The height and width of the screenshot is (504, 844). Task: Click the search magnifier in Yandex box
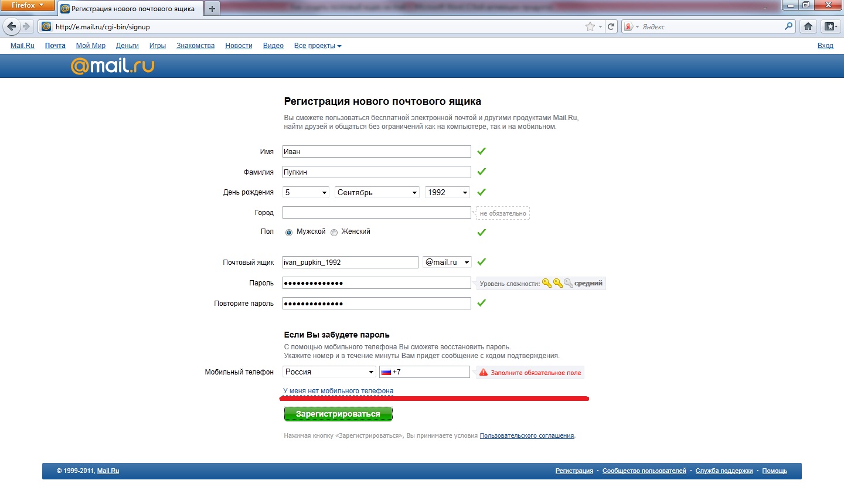pyautogui.click(x=788, y=26)
